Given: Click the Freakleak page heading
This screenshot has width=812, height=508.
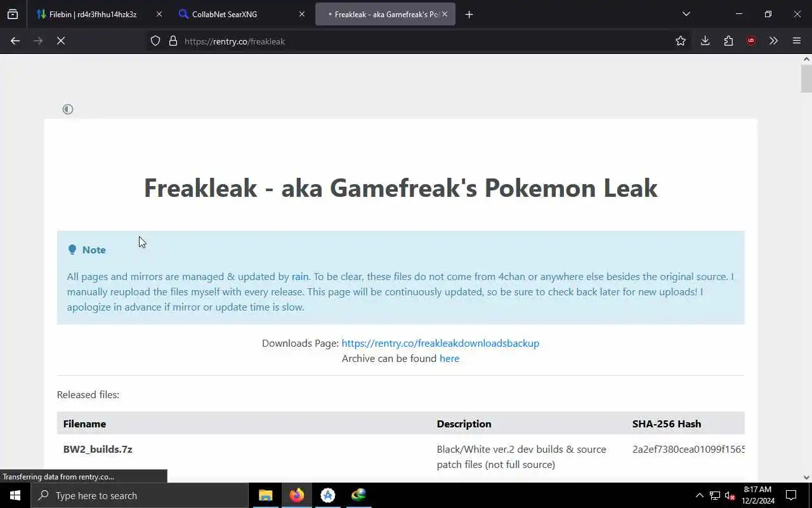Looking at the screenshot, I should click(400, 188).
